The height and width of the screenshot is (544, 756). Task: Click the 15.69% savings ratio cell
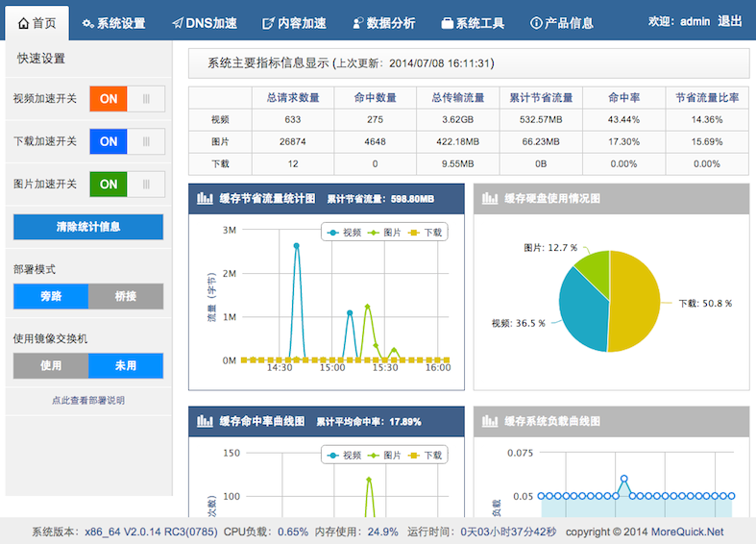click(x=707, y=142)
